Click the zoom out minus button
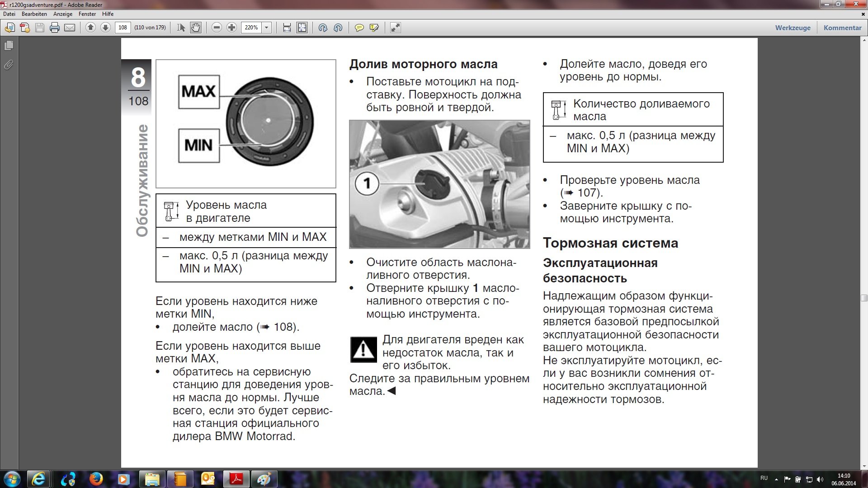This screenshot has height=488, width=868. pos(217,28)
